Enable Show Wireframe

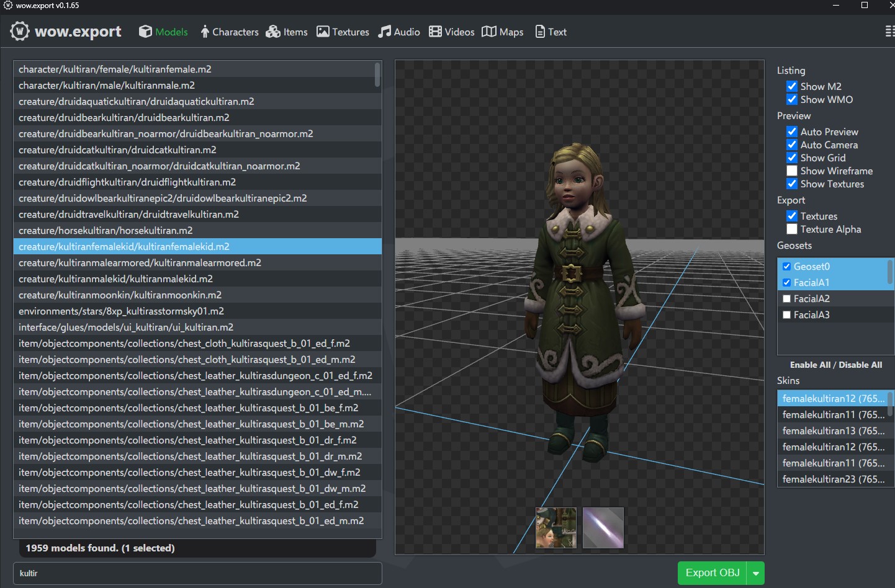(x=792, y=171)
